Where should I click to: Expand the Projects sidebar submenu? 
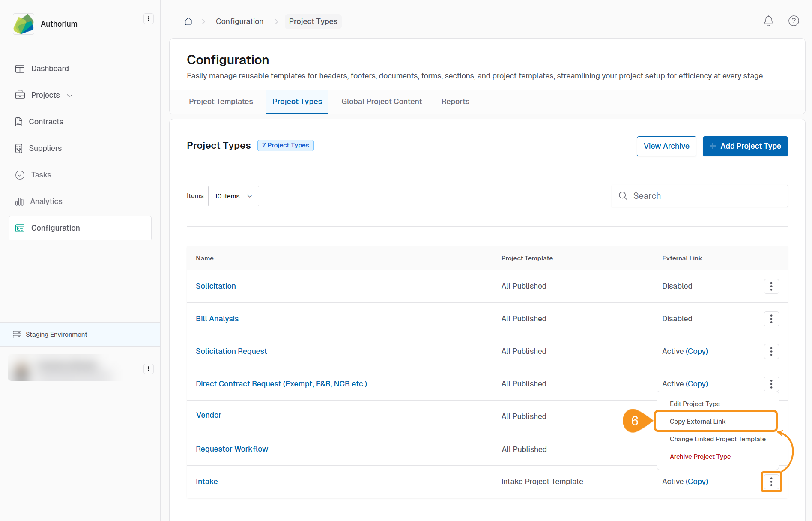pos(69,96)
